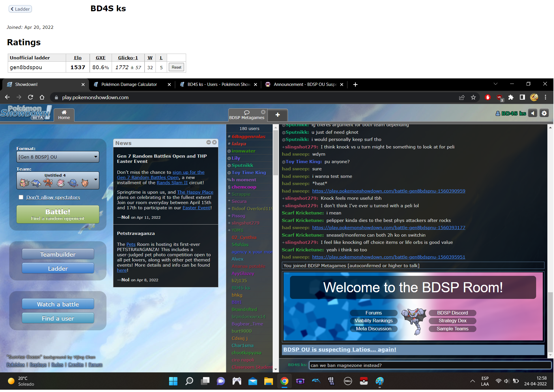Click Watch a battle
The height and width of the screenshot is (392, 554).
pos(58,304)
